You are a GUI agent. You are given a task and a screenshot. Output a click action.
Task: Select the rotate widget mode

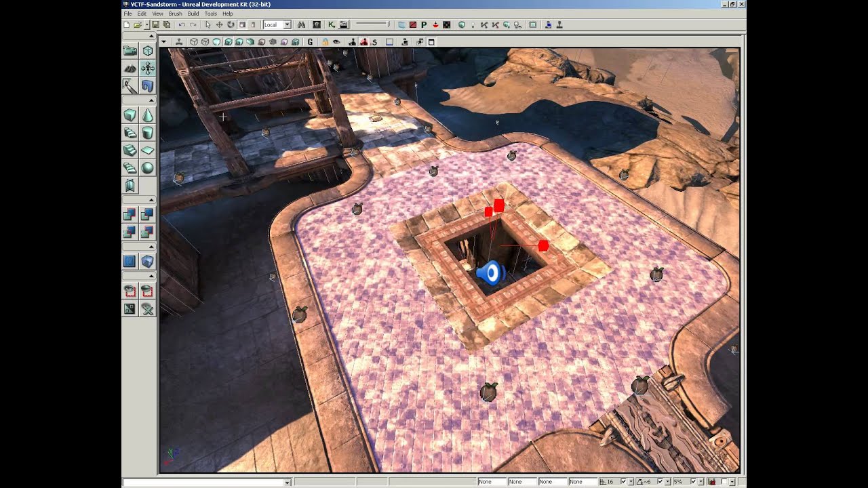(x=231, y=25)
